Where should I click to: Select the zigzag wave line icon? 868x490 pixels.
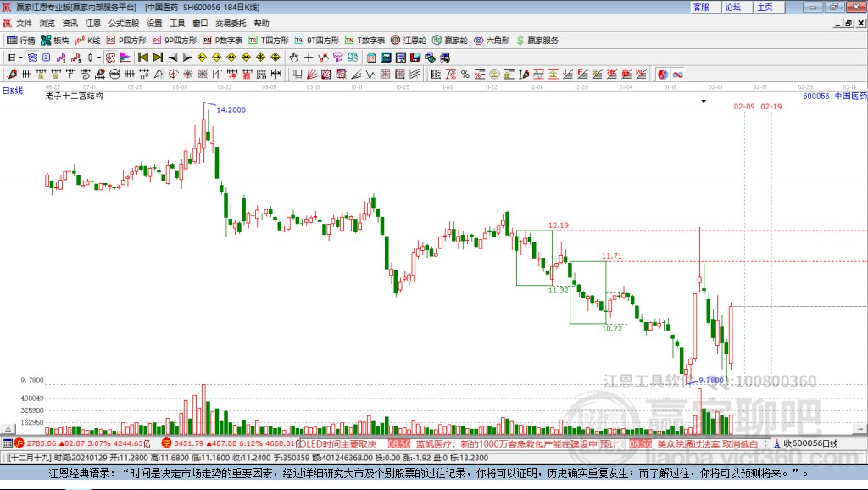tap(370, 74)
